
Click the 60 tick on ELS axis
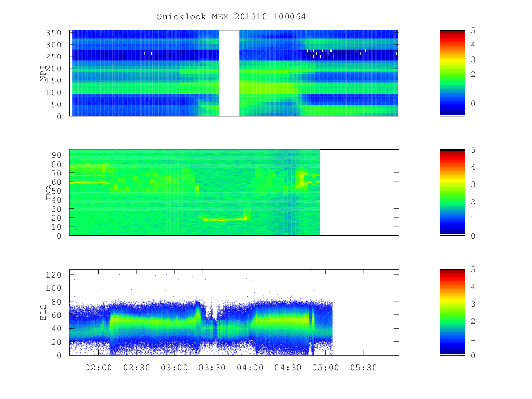56,315
